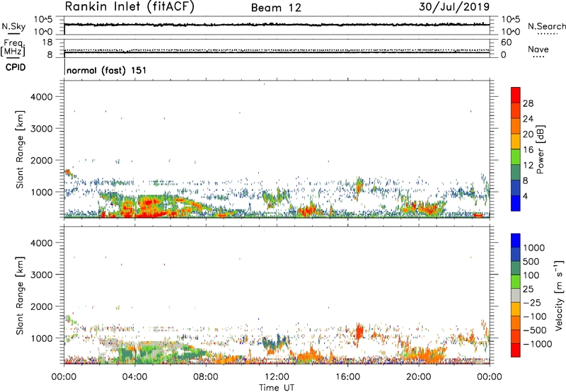Pick the red top segment of power color bar
The width and height of the screenshot is (566, 392).
click(516, 95)
